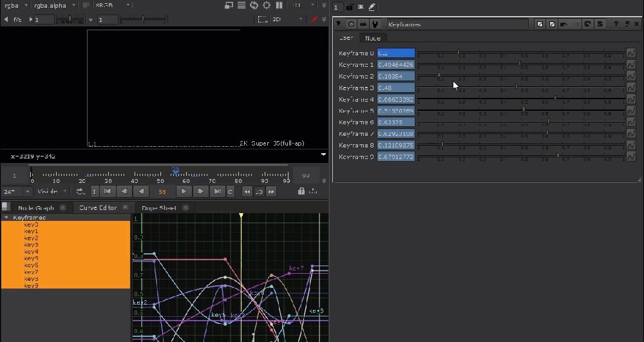Jump to the last frame
The image size is (644, 342).
(x=218, y=191)
